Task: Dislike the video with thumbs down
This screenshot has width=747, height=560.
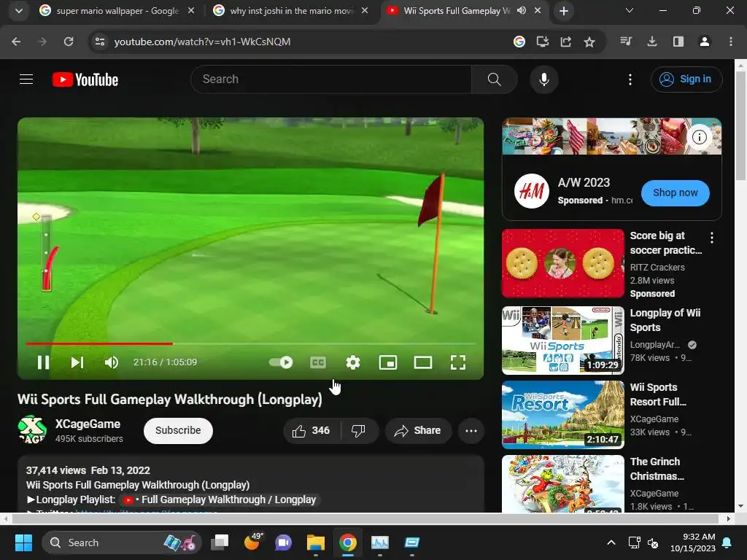Action: [x=359, y=430]
